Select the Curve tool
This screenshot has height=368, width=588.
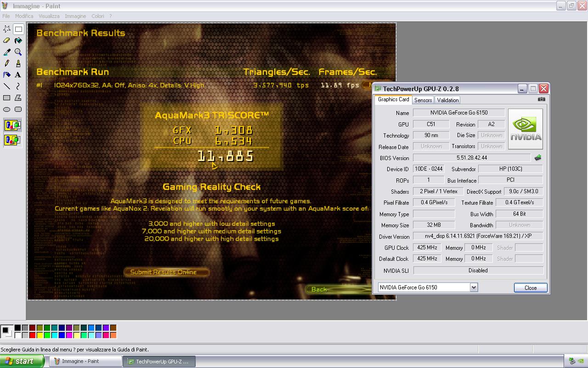click(18, 86)
